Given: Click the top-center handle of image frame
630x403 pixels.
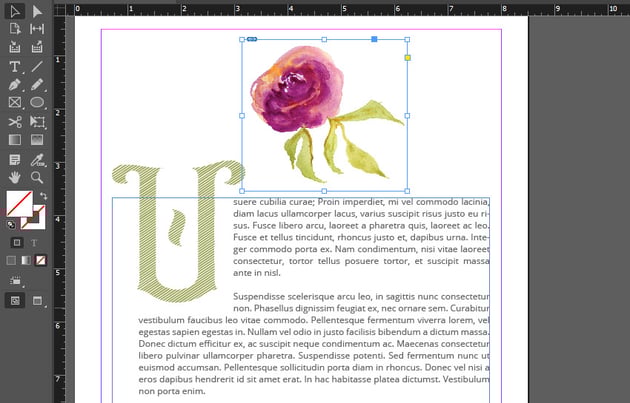Looking at the screenshot, I should coord(324,39).
